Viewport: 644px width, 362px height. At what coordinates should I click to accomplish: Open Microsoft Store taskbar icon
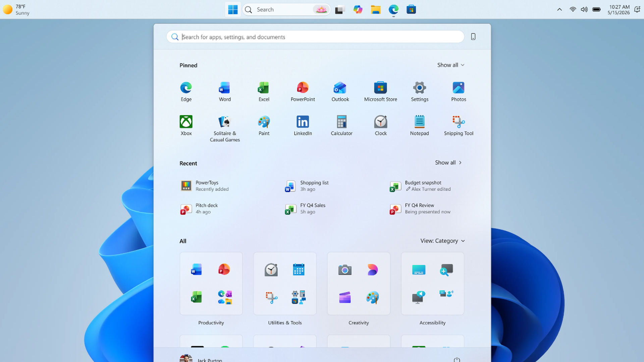(411, 9)
